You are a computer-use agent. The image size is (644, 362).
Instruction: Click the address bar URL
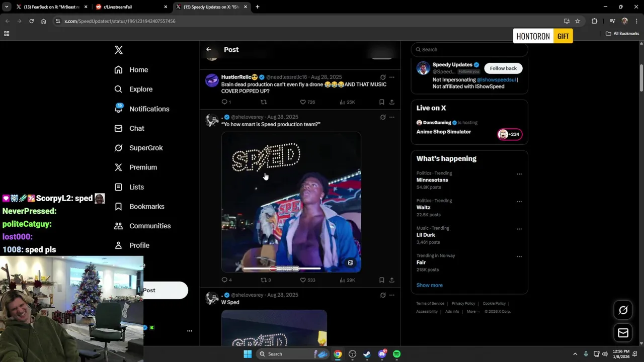[x=120, y=21]
